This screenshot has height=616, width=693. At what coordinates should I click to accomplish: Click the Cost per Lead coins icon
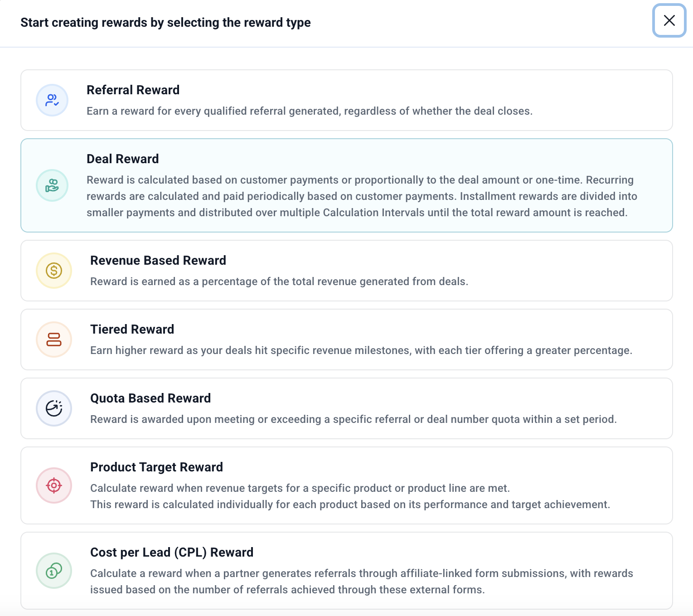coord(54,571)
